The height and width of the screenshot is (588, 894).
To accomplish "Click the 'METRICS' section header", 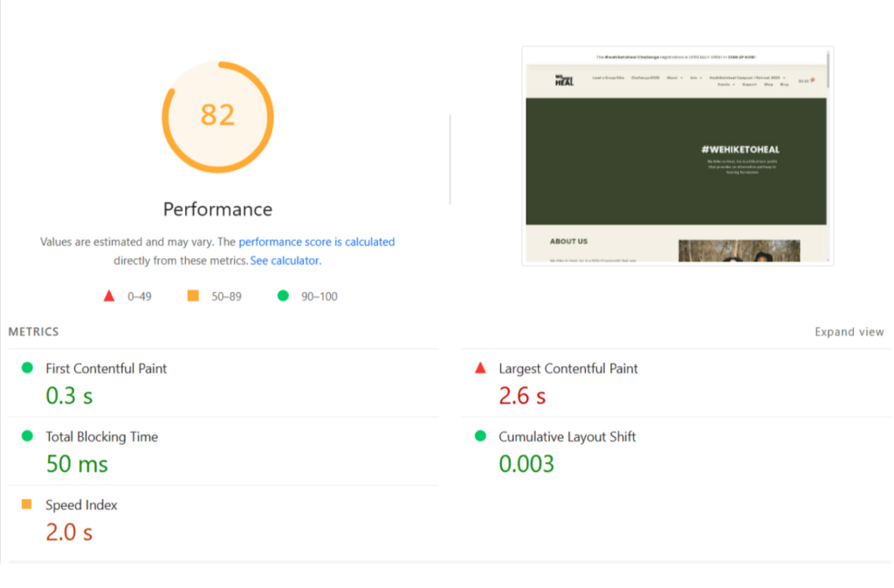I will point(34,332).
